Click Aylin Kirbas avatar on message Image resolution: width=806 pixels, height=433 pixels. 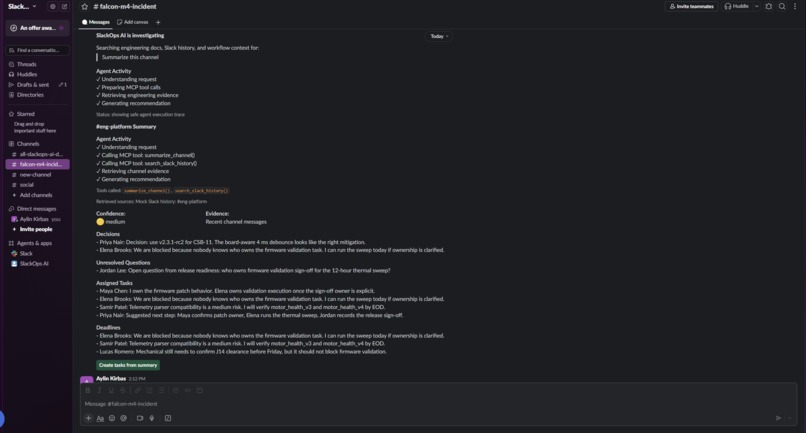click(86, 380)
